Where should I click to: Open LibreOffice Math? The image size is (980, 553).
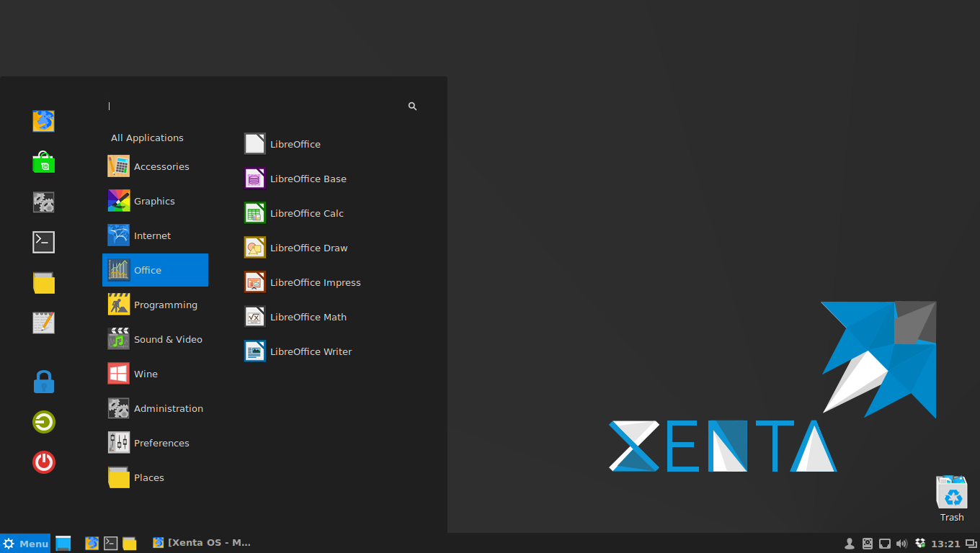tap(308, 317)
